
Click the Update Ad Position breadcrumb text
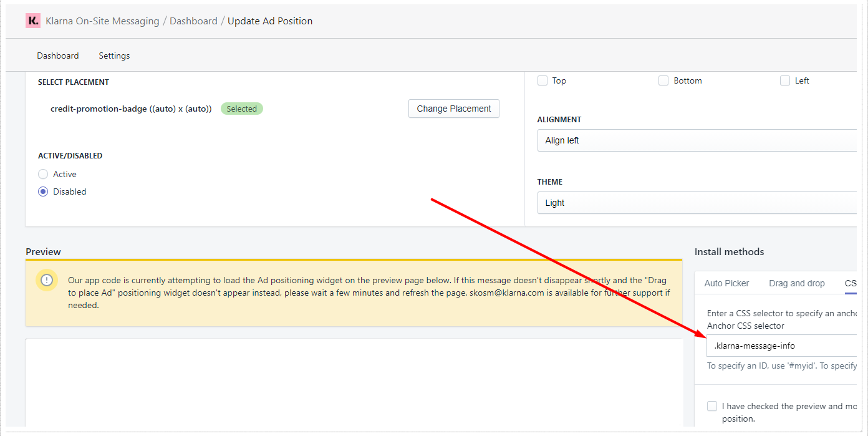(x=270, y=21)
